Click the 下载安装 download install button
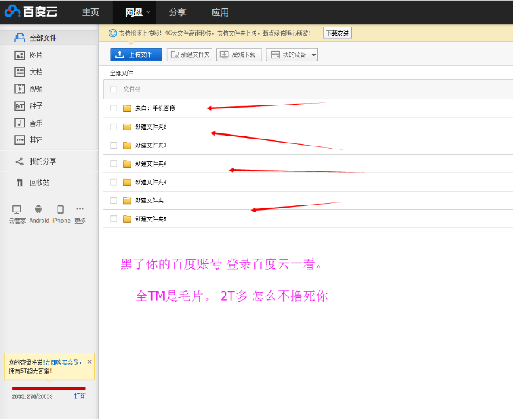The image size is (513, 420). (338, 33)
